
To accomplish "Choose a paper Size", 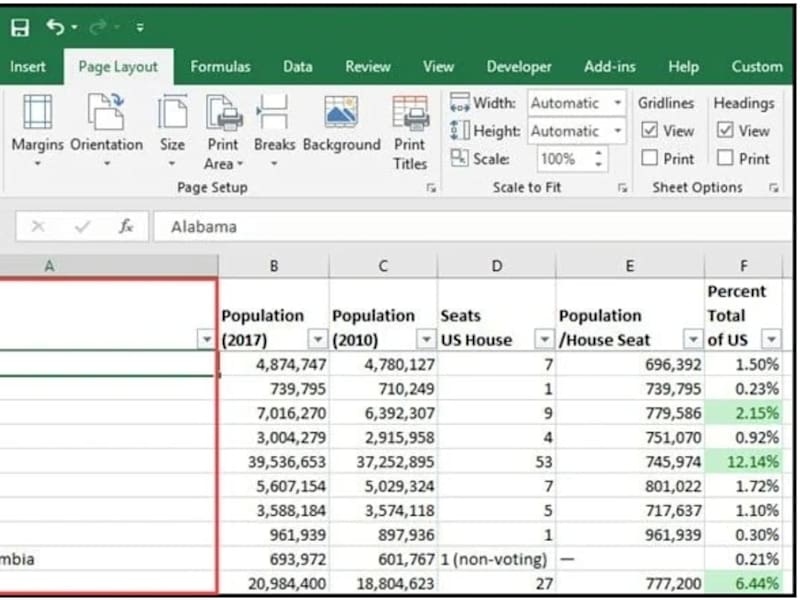I will point(172,131).
